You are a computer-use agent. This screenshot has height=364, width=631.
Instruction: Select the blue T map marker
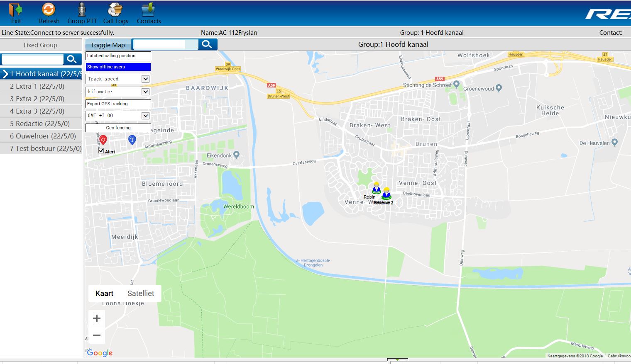click(x=132, y=140)
